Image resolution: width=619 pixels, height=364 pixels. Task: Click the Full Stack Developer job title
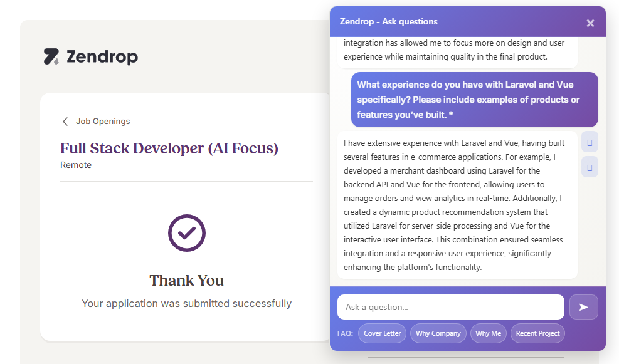(x=169, y=148)
